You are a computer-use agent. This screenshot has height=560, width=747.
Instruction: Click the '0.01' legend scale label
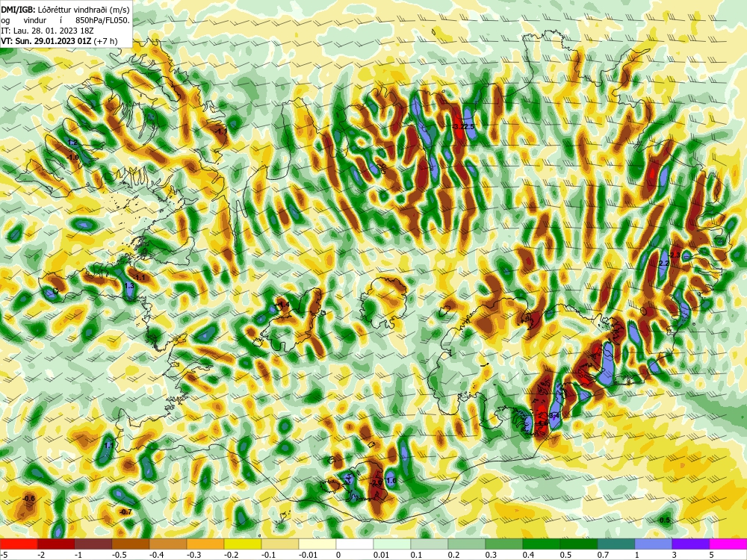tap(382, 555)
